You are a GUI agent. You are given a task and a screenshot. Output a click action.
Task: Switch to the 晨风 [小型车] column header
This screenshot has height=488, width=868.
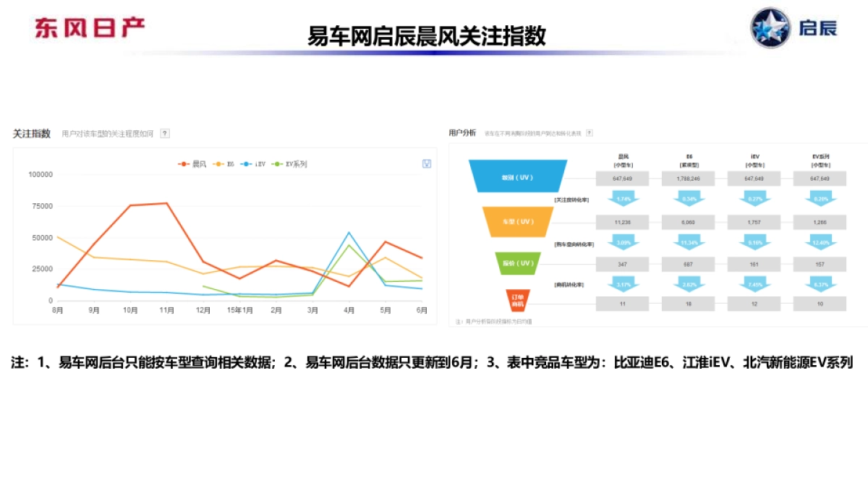[x=622, y=160]
